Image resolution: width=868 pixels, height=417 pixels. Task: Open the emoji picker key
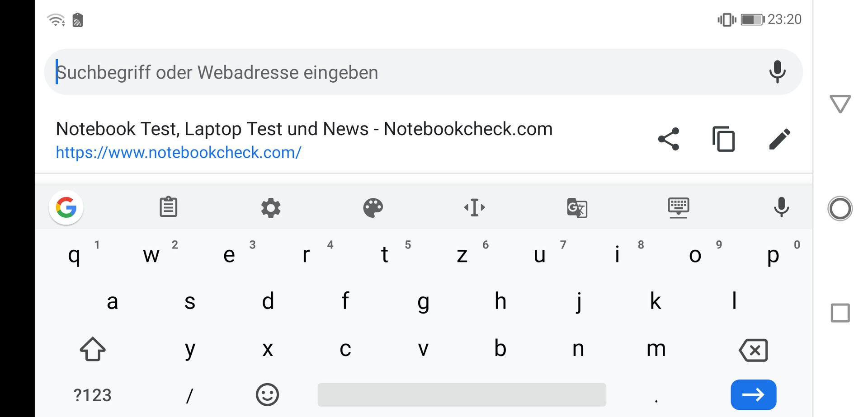pos(267,395)
